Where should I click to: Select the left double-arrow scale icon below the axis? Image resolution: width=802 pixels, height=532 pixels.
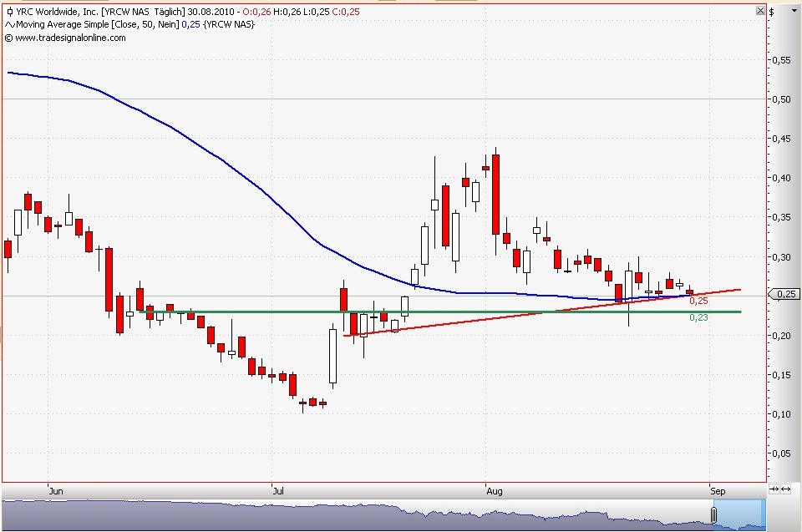[x=774, y=489]
